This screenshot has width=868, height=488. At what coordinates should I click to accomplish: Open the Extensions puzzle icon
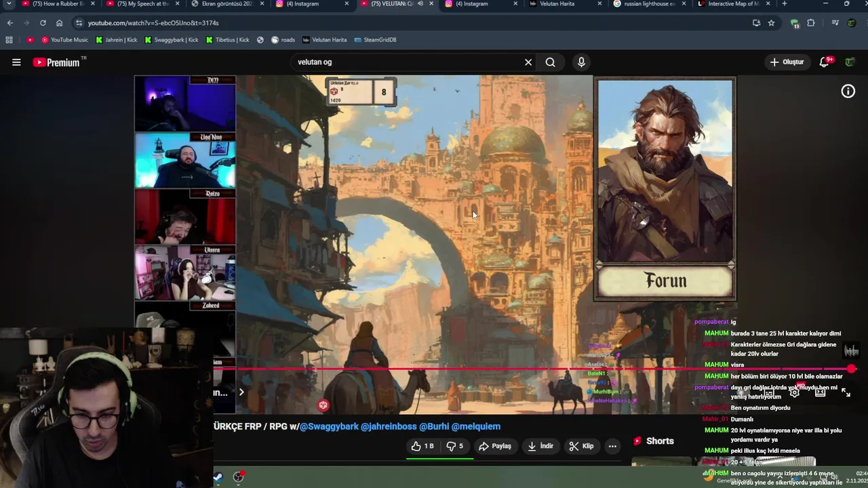[811, 23]
